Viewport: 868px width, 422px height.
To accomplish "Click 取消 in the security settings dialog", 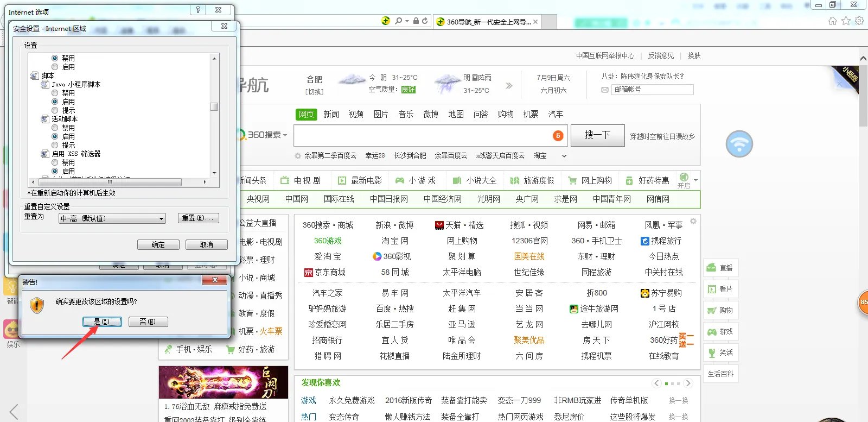I will tap(206, 244).
